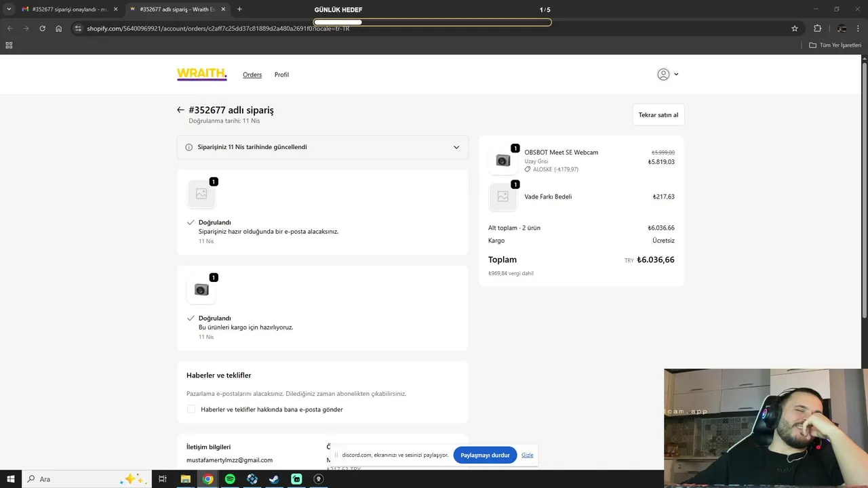
Task: Open the account avatar dropdown
Action: tap(668, 75)
